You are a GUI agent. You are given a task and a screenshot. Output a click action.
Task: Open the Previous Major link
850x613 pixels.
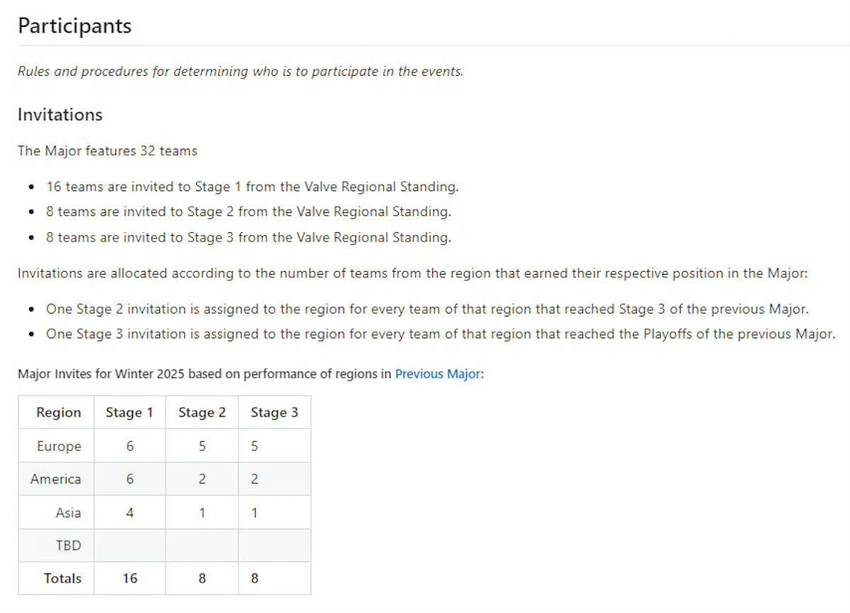pyautogui.click(x=437, y=374)
